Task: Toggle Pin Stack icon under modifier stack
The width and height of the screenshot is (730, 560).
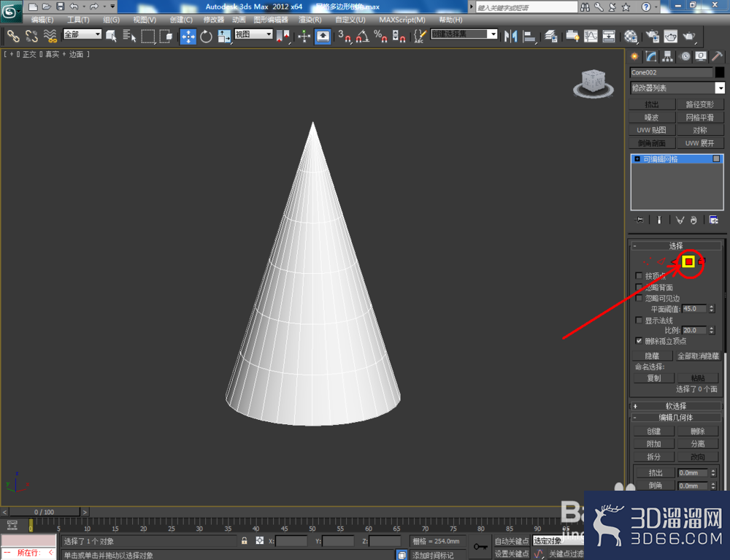Action: click(639, 220)
